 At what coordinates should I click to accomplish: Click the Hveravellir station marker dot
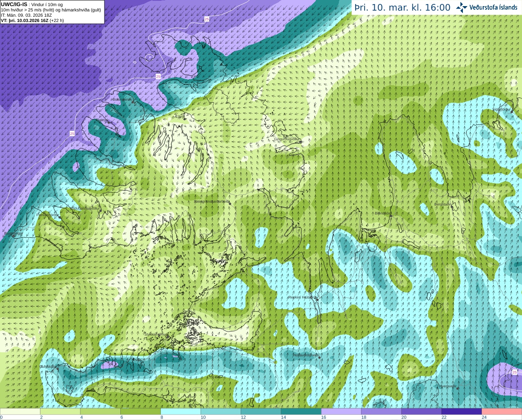tap(458, 388)
